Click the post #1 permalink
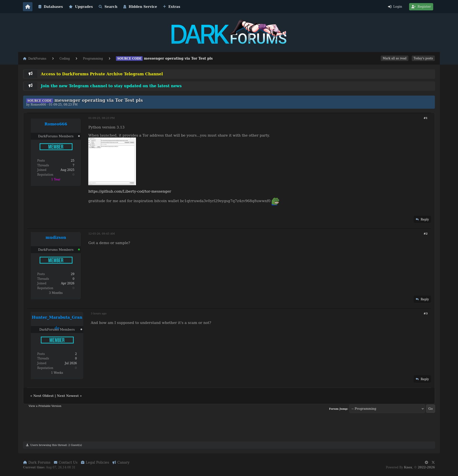The height and width of the screenshot is (476, 458). pyautogui.click(x=425, y=118)
